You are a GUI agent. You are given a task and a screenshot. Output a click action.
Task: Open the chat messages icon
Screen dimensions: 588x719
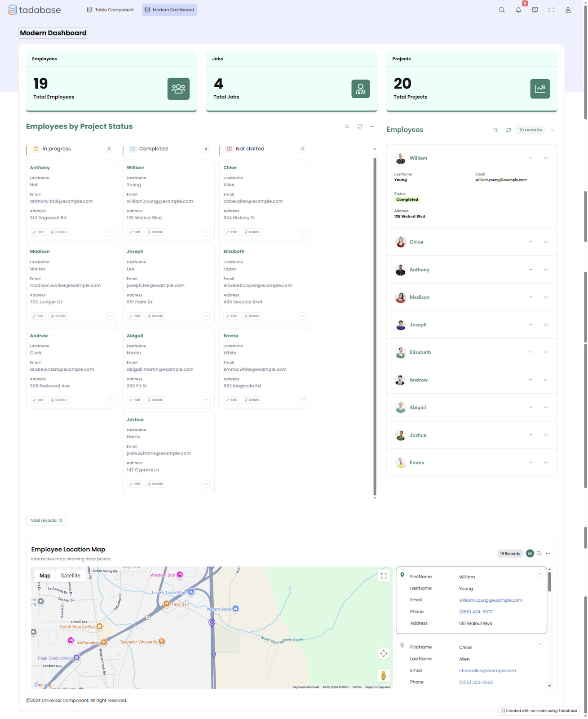[535, 10]
